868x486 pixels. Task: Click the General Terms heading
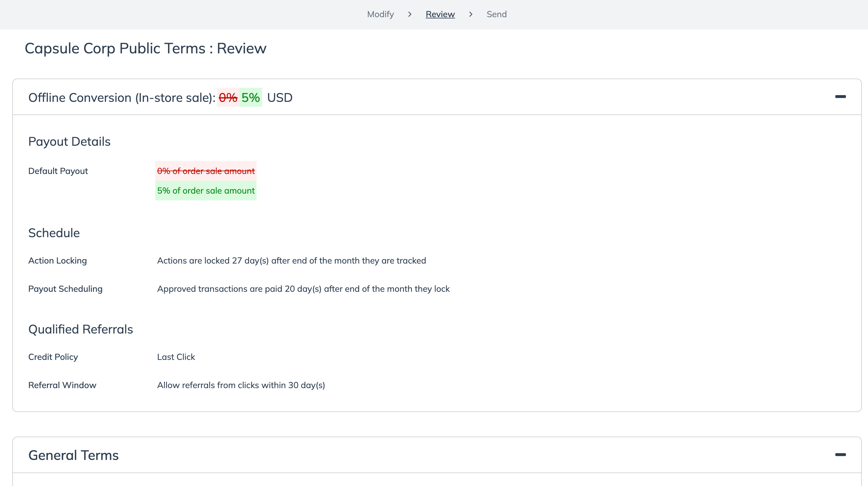pyautogui.click(x=73, y=455)
